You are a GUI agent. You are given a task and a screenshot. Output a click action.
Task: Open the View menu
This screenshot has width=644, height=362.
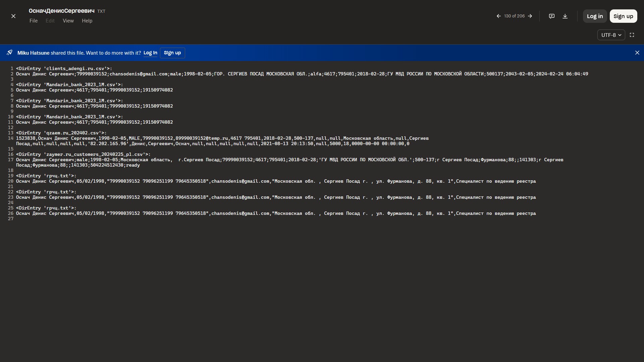click(x=68, y=21)
